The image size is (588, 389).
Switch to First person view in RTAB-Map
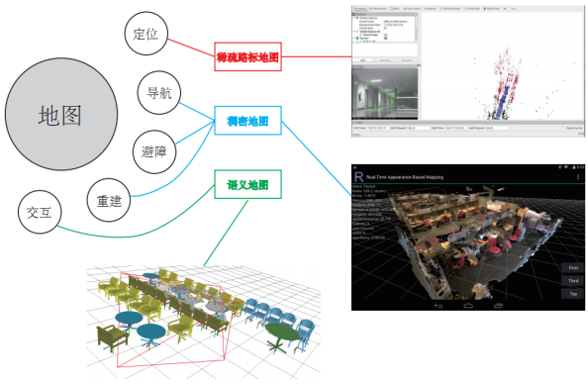tap(573, 267)
